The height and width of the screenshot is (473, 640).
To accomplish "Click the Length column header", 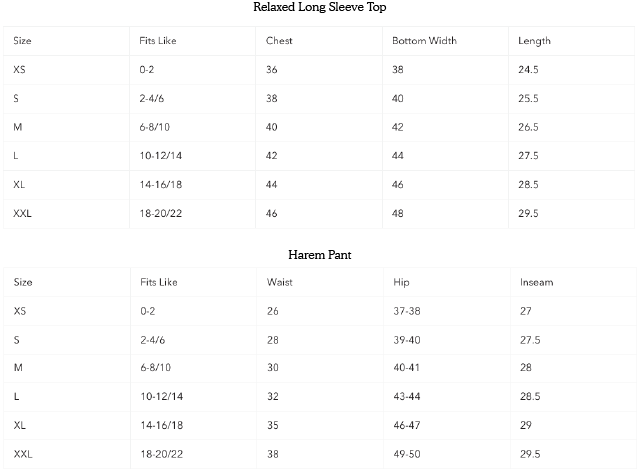I will [x=534, y=41].
